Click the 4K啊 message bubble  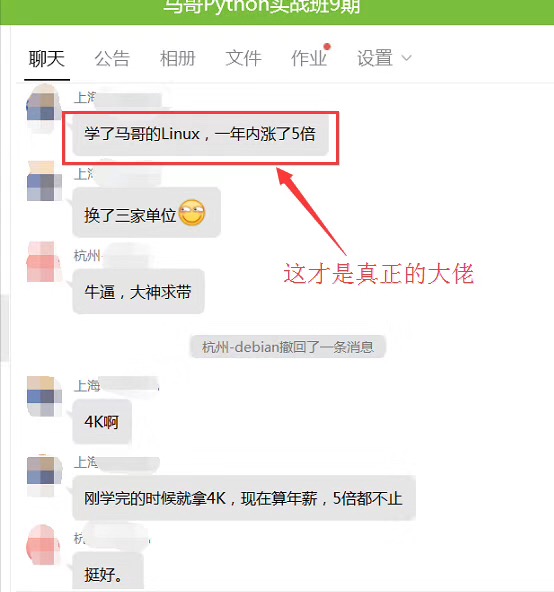tap(102, 421)
